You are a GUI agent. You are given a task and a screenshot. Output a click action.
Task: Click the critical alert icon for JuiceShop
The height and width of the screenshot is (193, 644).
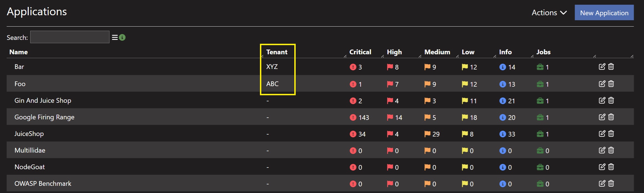coord(353,134)
